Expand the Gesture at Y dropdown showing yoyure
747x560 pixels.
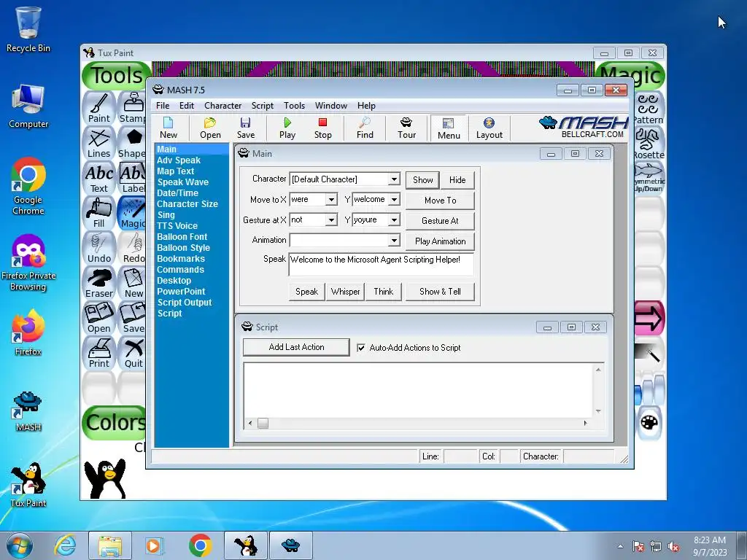point(394,220)
